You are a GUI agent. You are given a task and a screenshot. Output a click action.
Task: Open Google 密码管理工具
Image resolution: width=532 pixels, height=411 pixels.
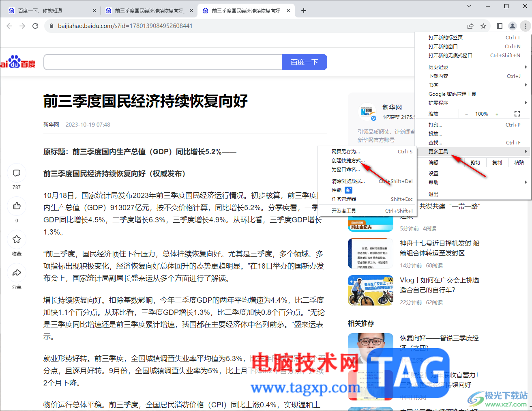(473, 94)
